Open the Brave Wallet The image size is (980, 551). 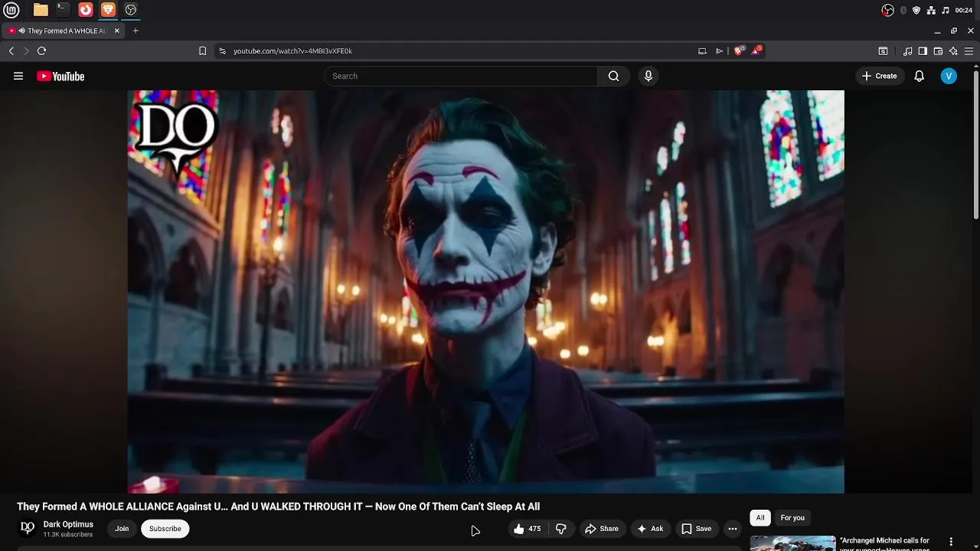point(938,51)
